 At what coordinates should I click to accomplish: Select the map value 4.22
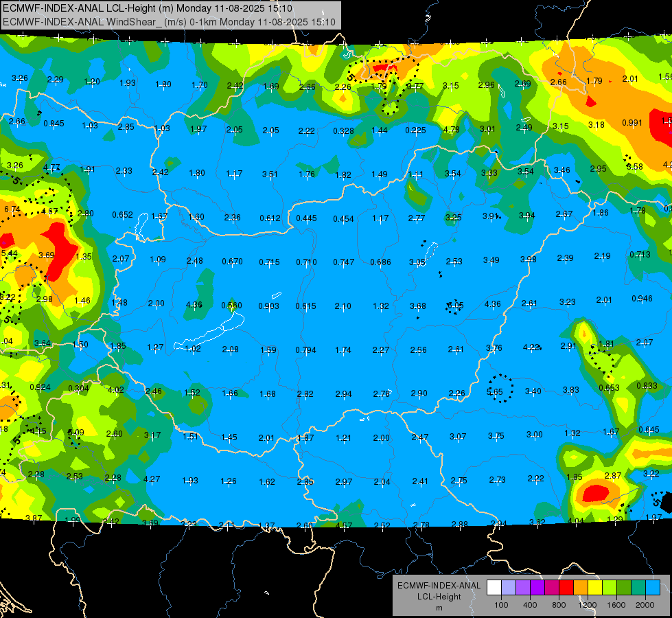point(531,347)
